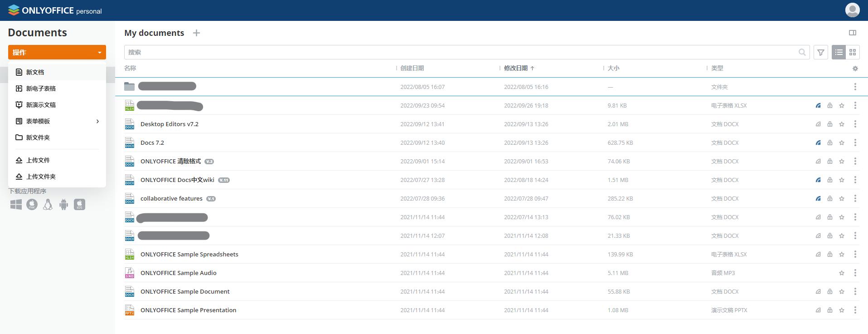Screen dimensions: 868x334
Task: Click the filter icon beside search
Action: (x=820, y=53)
